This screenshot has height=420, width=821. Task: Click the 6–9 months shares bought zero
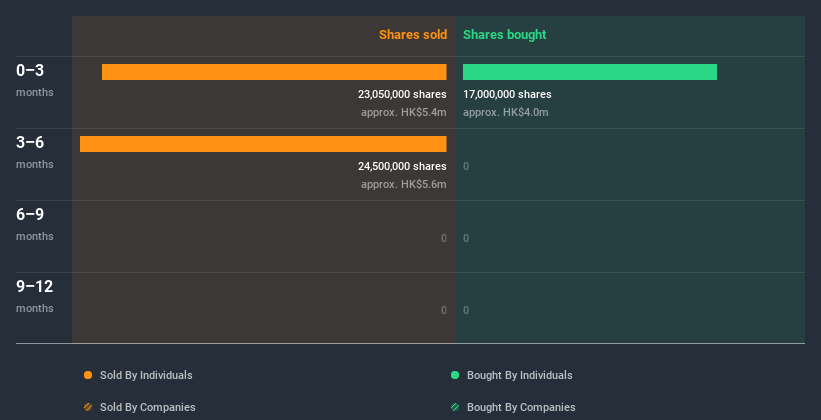(466, 238)
